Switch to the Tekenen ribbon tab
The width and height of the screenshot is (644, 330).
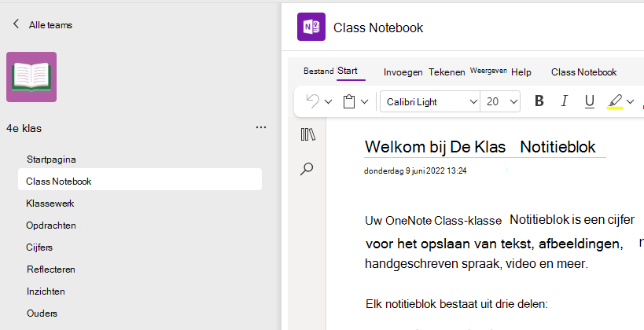click(x=447, y=72)
